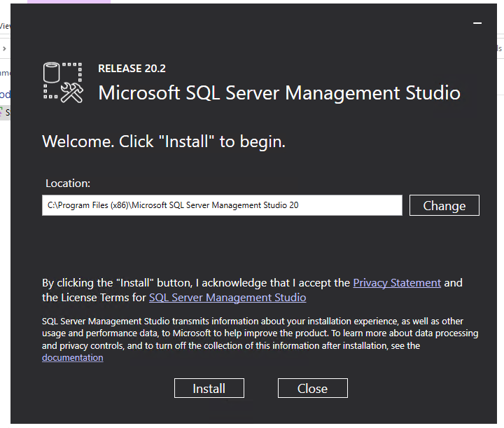Open the Privacy Statement link
Image resolution: width=504 pixels, height=428 pixels.
coord(397,283)
